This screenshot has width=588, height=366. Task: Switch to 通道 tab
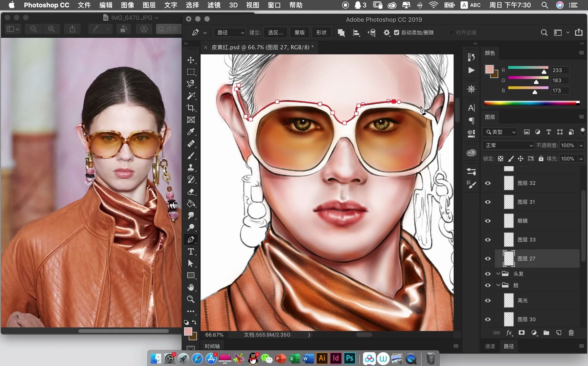coord(490,346)
